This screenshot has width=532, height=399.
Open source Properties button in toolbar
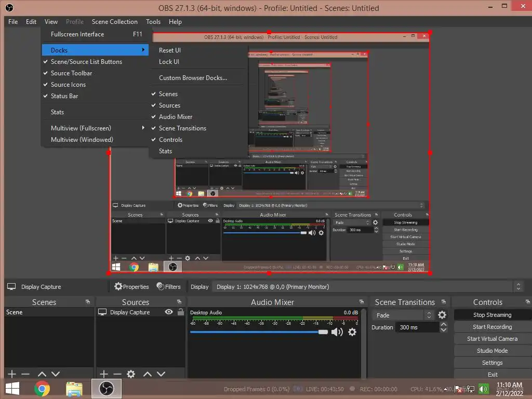(131, 287)
